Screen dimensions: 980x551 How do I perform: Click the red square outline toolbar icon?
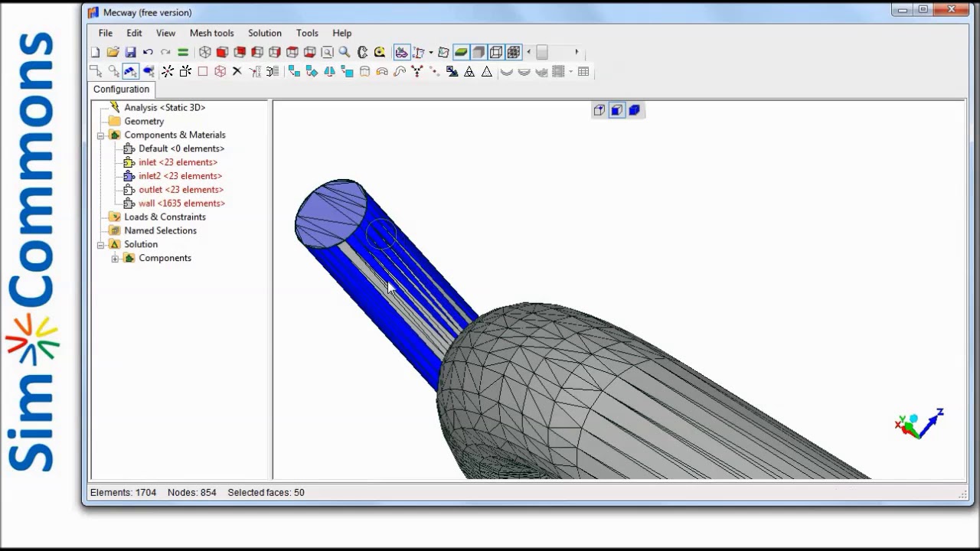[x=202, y=71]
